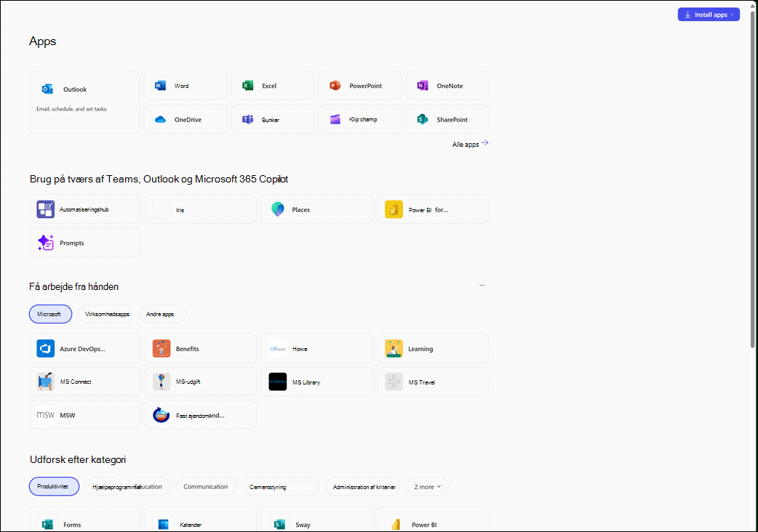Open the Forms app icon

tap(47, 524)
